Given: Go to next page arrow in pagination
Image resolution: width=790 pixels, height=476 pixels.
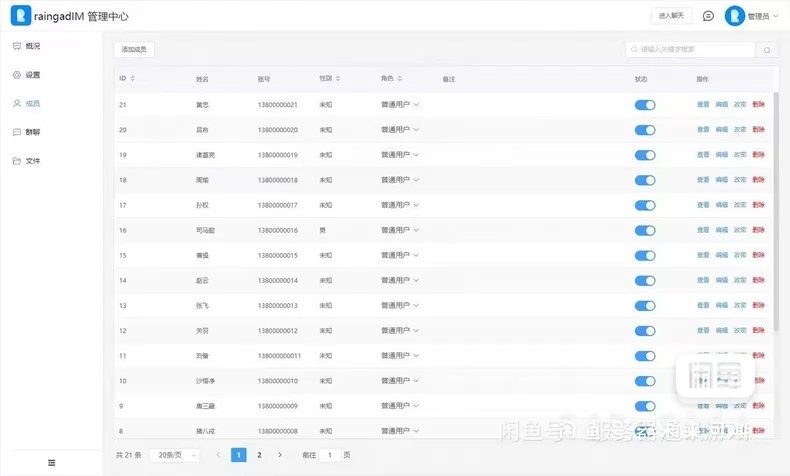Looking at the screenshot, I should (280, 455).
